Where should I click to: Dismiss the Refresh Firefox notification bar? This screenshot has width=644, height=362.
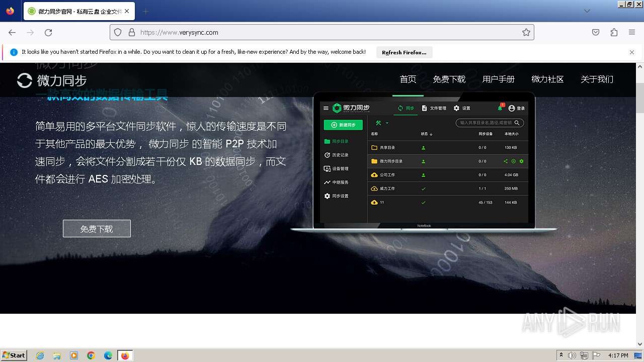[x=632, y=52]
